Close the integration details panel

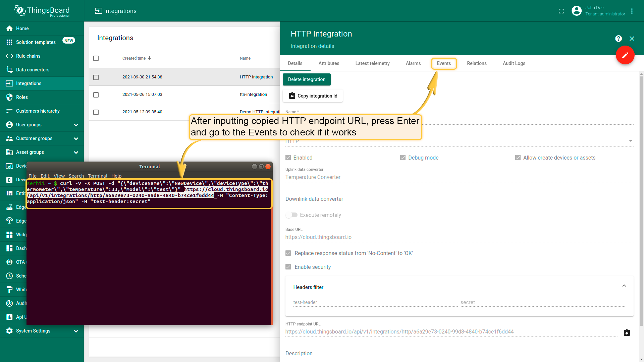(632, 39)
